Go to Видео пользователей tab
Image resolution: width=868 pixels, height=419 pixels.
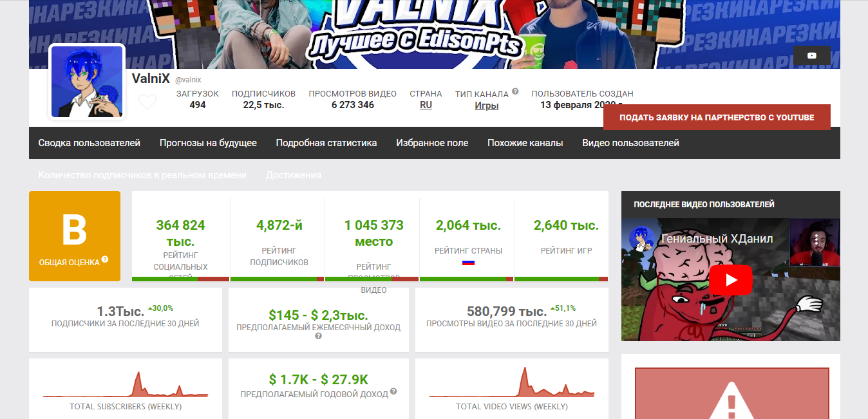[630, 143]
